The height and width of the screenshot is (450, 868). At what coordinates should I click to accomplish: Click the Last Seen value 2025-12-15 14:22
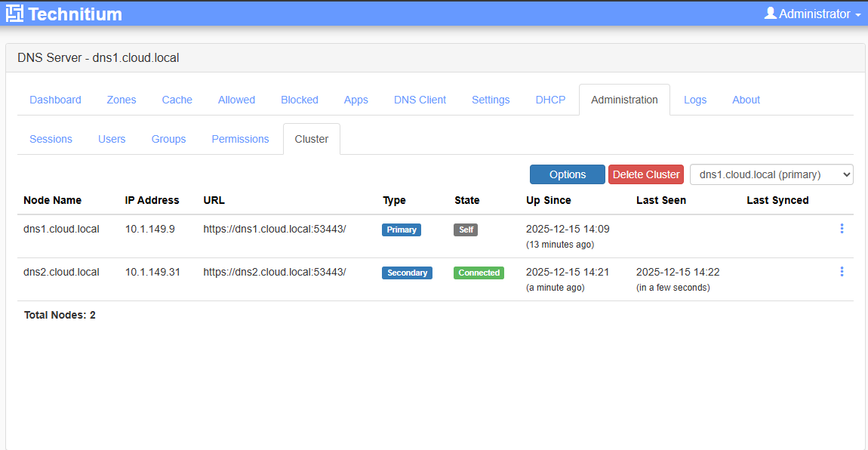678,272
